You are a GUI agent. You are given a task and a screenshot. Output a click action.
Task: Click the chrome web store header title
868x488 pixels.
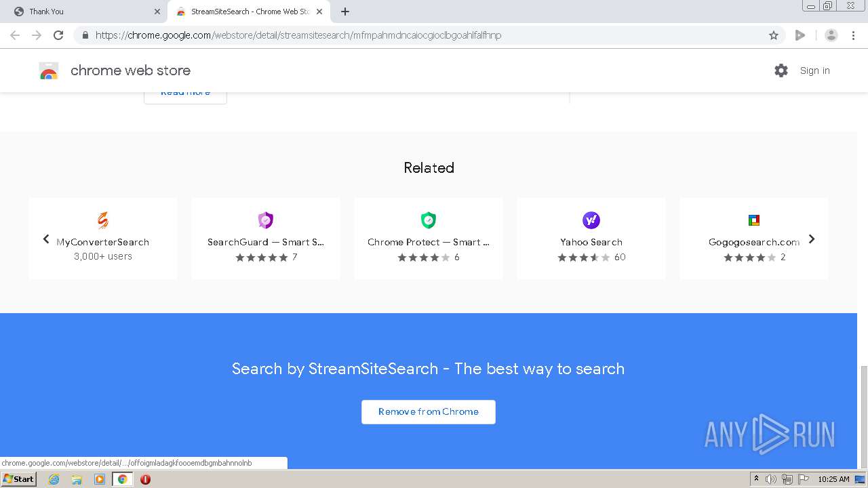click(130, 70)
